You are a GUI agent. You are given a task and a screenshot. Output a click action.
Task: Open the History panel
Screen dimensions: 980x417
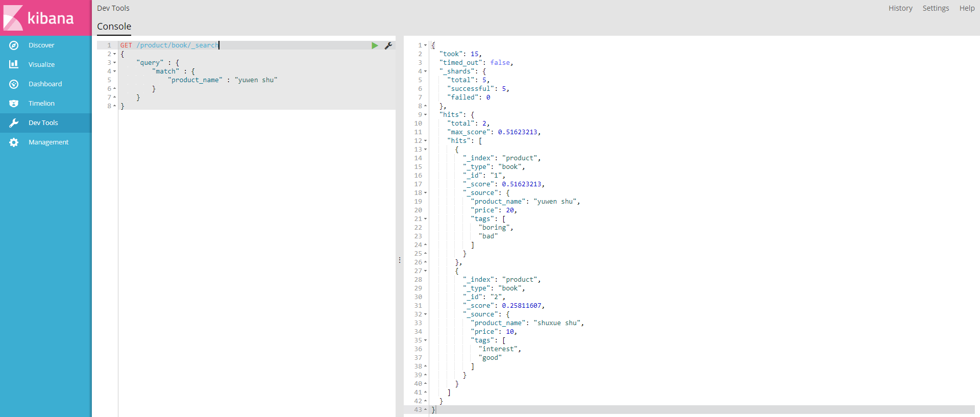pyautogui.click(x=900, y=8)
